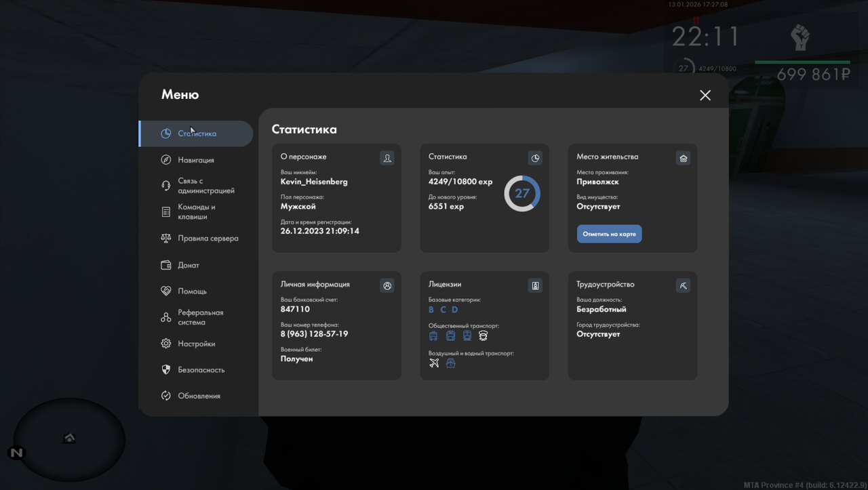Click the house marker on the minimap

click(69, 438)
